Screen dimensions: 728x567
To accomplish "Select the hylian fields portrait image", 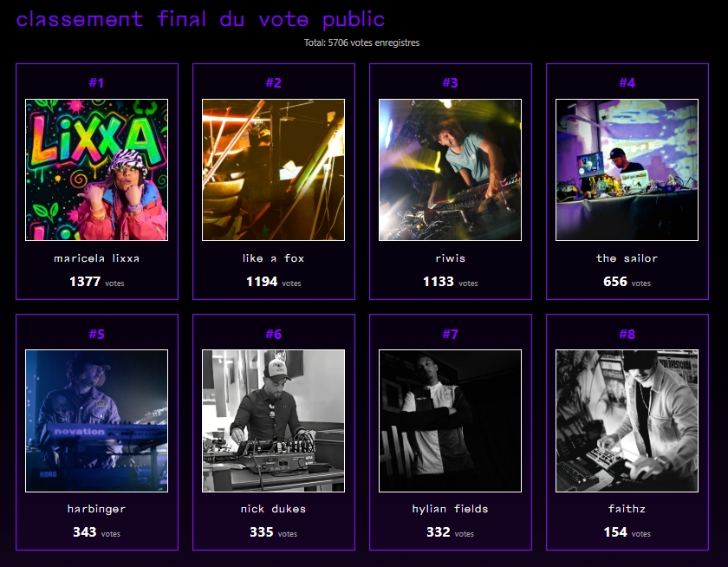I will tap(451, 420).
